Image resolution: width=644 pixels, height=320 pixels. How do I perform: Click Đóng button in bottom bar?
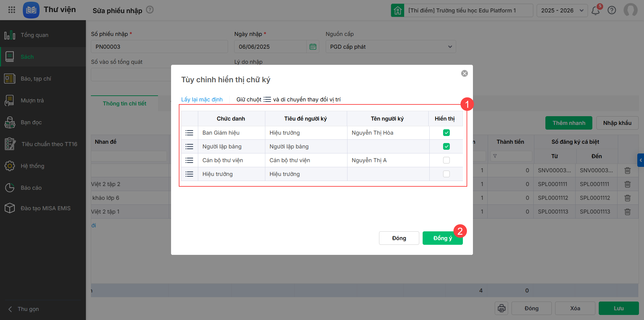tap(532, 308)
